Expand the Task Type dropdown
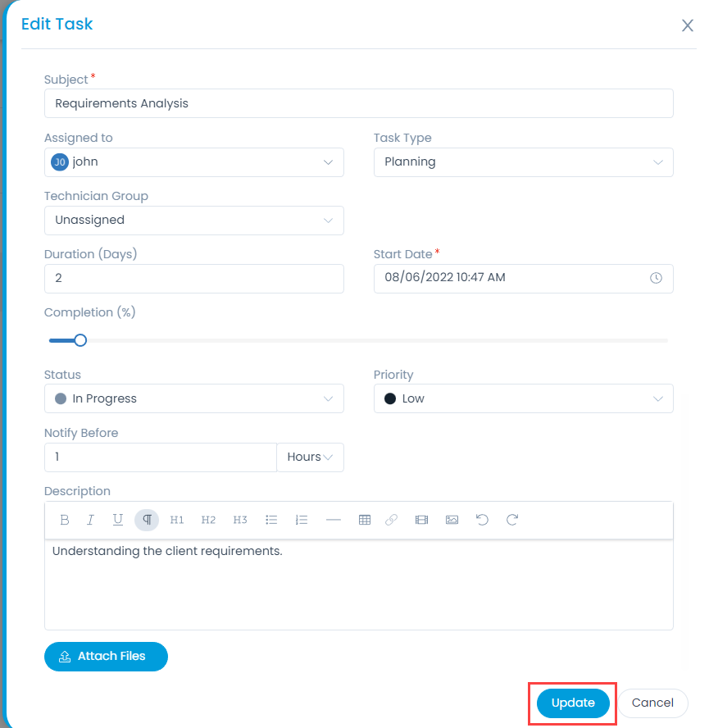This screenshot has width=709, height=728. point(523,162)
